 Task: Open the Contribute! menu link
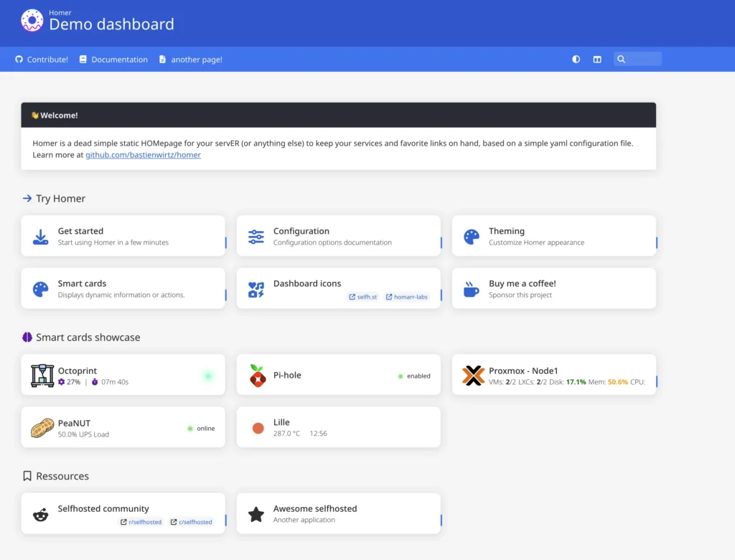pos(42,60)
